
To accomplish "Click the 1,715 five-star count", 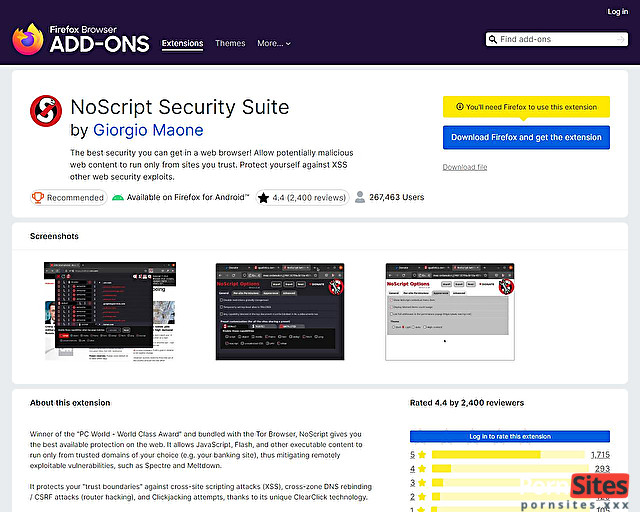I will pos(600,454).
